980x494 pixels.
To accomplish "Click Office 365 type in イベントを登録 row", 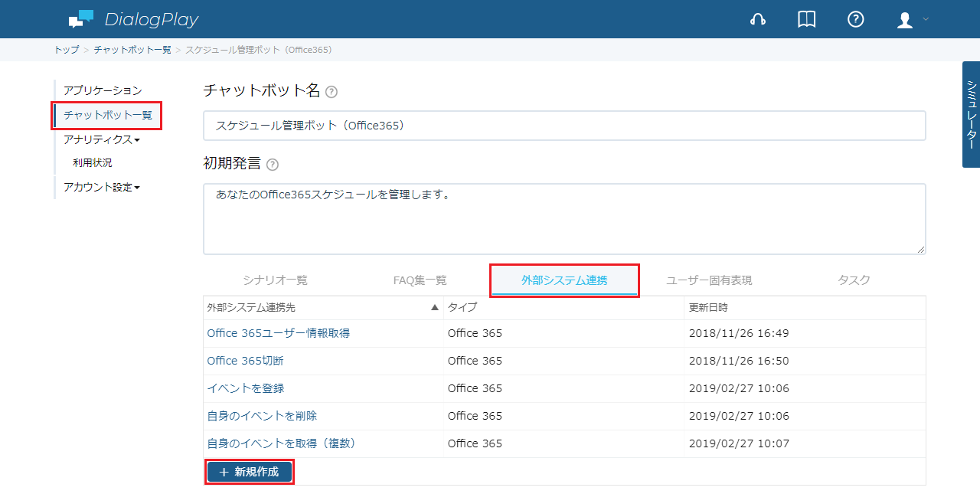I will pyautogui.click(x=475, y=388).
